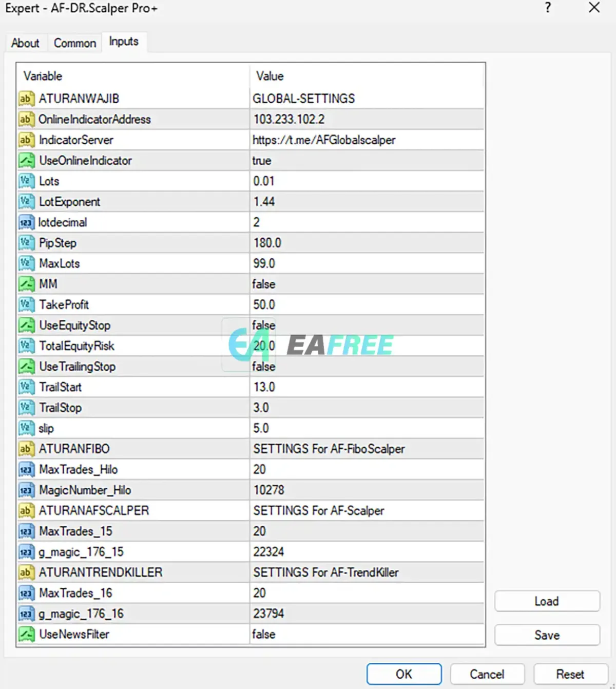The image size is (616, 689).
Task: Toggle UseEquityStop value cell
Action: tap(367, 325)
